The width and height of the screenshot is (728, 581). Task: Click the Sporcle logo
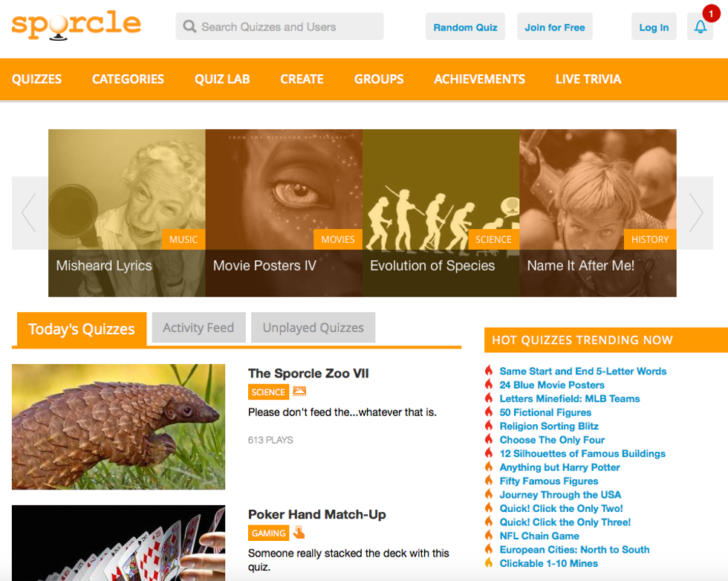click(x=76, y=25)
